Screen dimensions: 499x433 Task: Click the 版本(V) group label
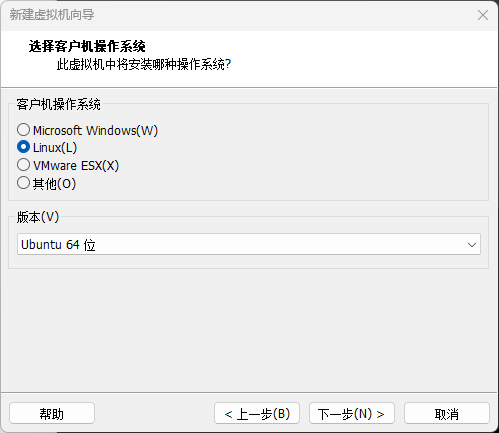coord(38,217)
